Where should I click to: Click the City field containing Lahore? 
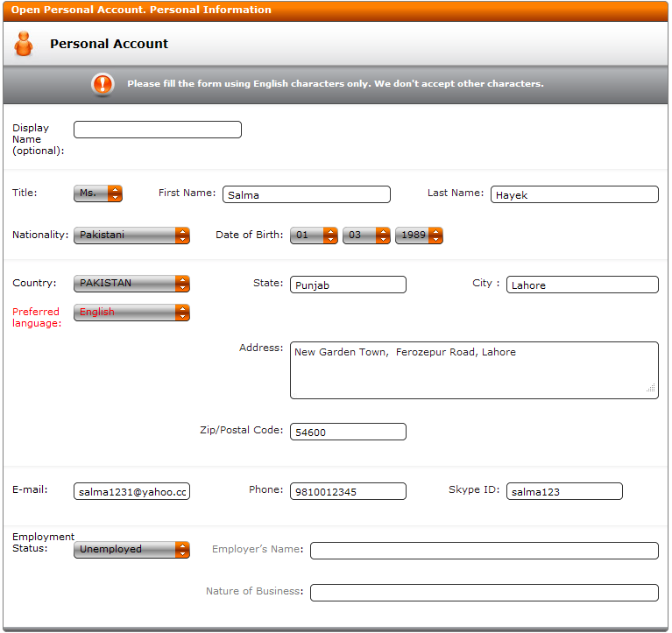pyautogui.click(x=583, y=285)
